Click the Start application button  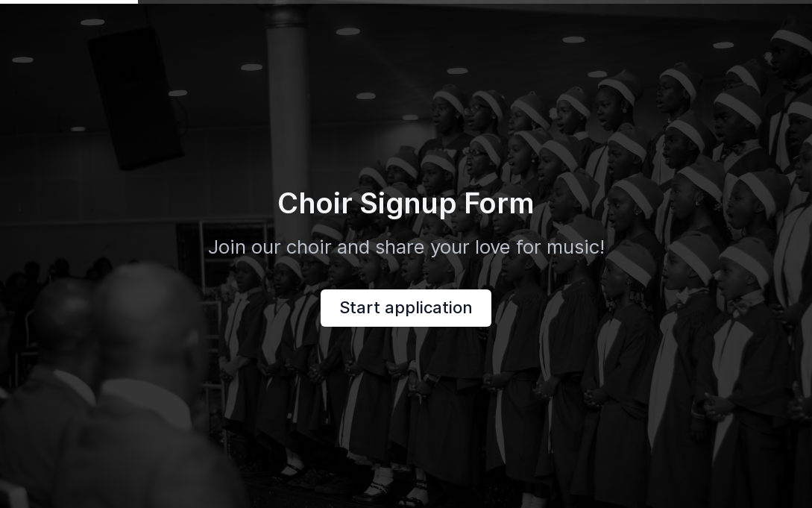[406, 308]
